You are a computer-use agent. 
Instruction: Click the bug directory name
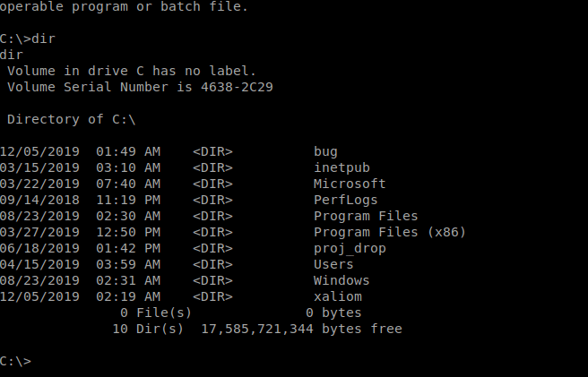pos(325,151)
